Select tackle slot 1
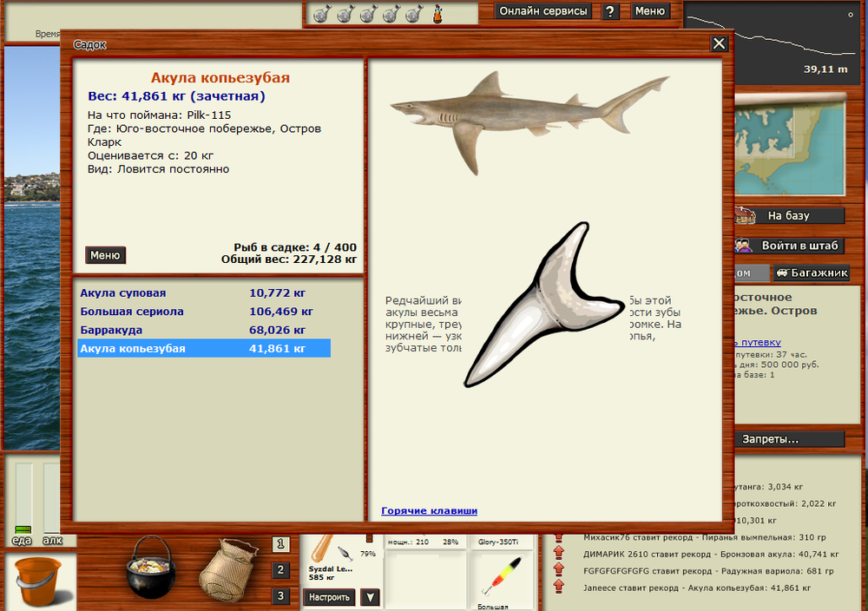The width and height of the screenshot is (868, 611). point(280,544)
